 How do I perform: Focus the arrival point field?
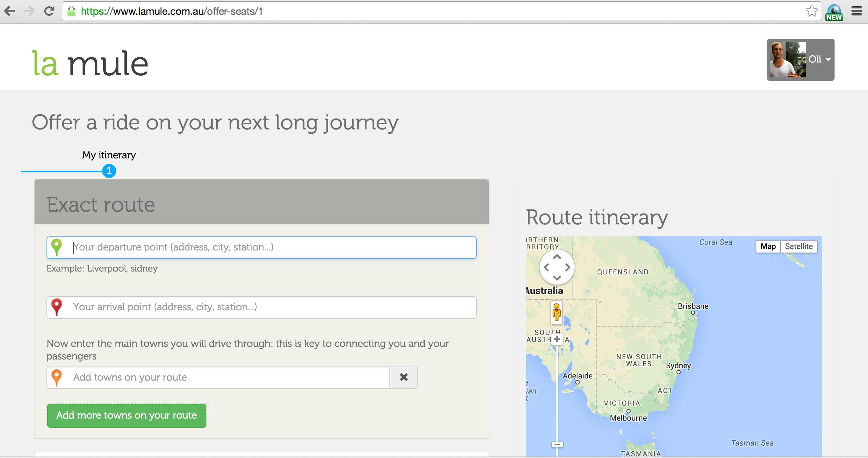pos(262,307)
